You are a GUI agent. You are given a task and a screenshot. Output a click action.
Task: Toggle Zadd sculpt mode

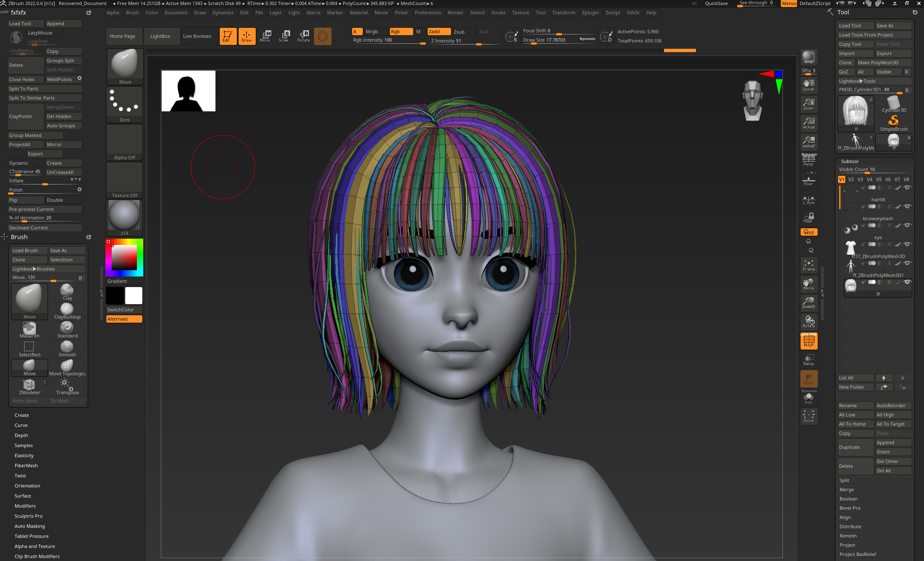(439, 32)
